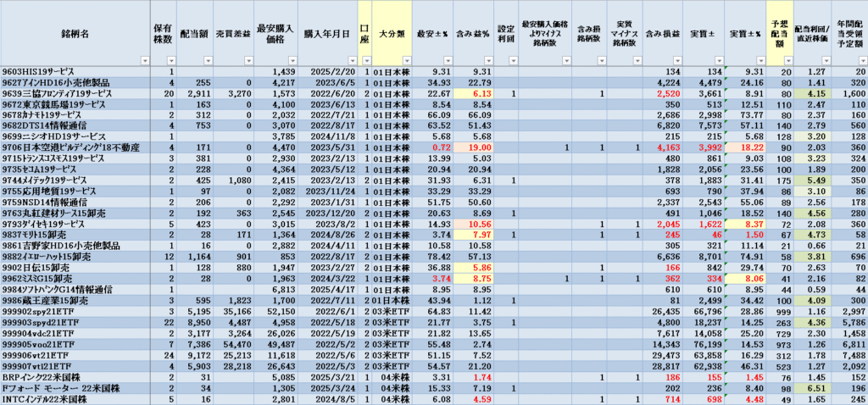Click the 78.42 cell in イエローハット row
This screenshot has height=405, width=868.
click(432, 256)
